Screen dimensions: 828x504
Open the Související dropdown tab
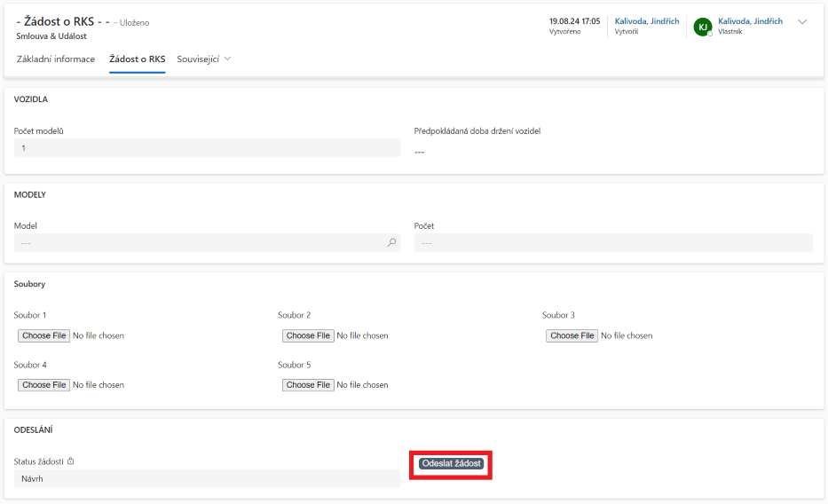(x=204, y=59)
